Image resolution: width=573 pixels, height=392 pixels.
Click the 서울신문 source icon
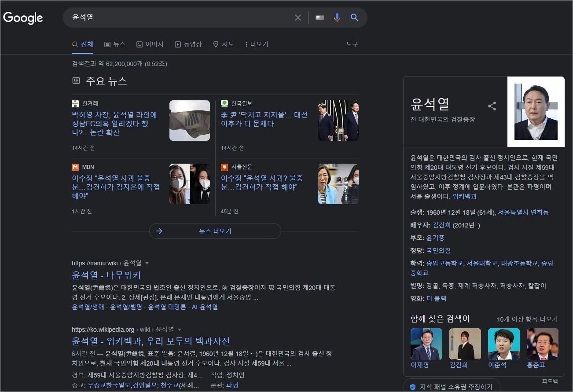[x=224, y=167]
